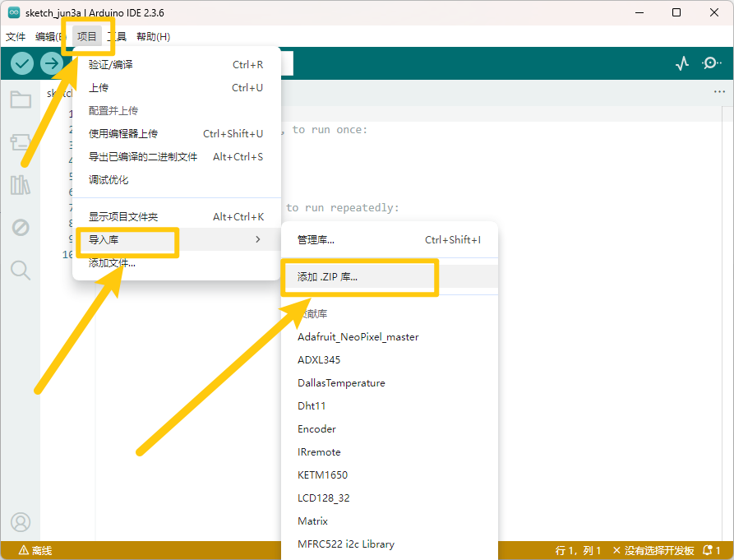734x560 pixels.
Task: Click the code line 'to run once:'
Action: tap(330, 130)
